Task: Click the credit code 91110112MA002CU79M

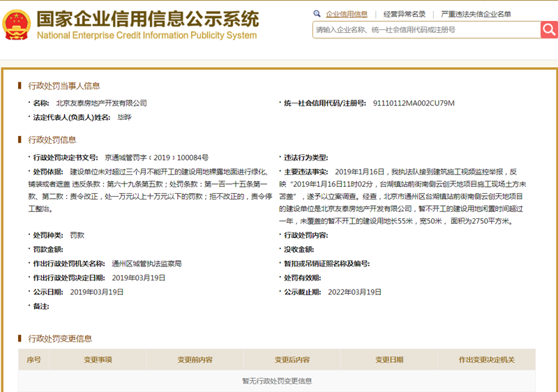Action: 414,103
